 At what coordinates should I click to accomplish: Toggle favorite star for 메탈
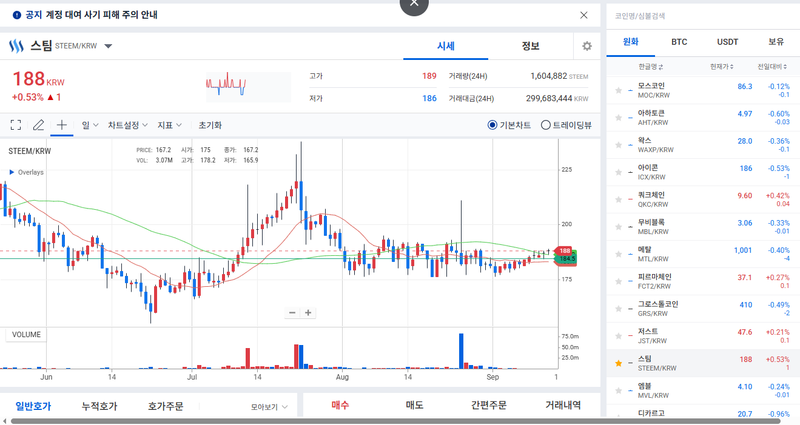[x=618, y=254]
